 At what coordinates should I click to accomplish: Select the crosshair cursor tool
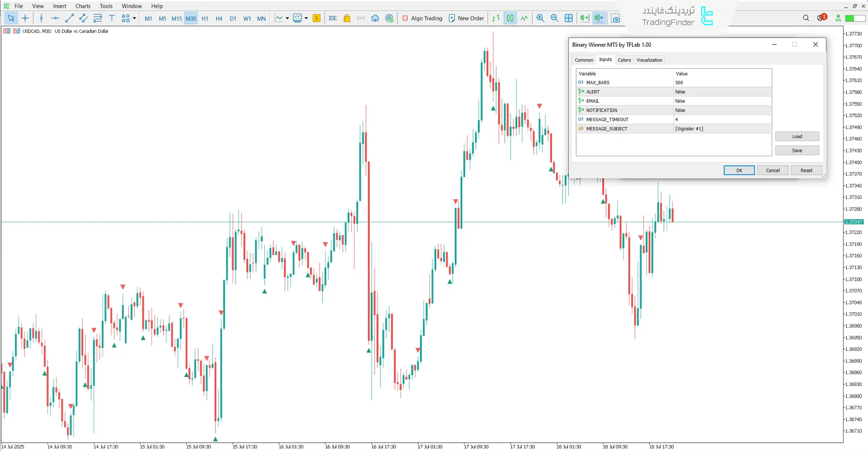click(25, 18)
